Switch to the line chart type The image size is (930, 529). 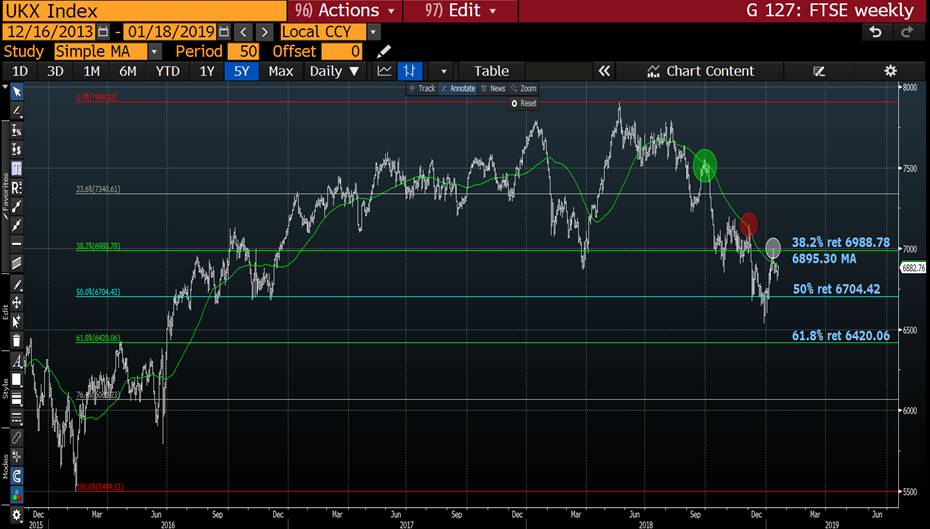[x=384, y=71]
